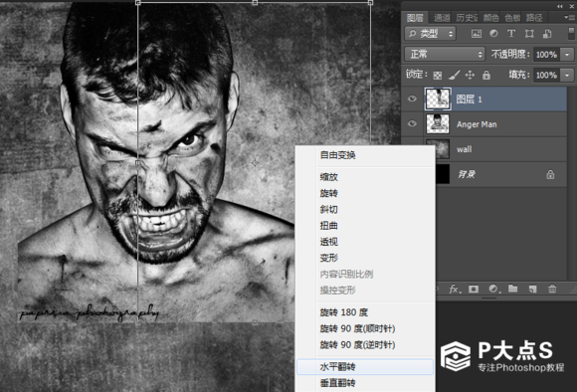Viewport: 577px width, 392px height.
Task: Choose 自由变换 from context menu
Action: (365, 155)
